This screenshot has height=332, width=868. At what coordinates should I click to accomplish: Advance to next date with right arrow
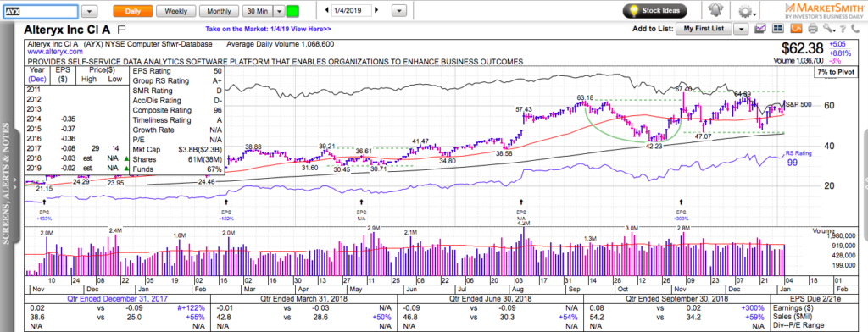point(376,10)
